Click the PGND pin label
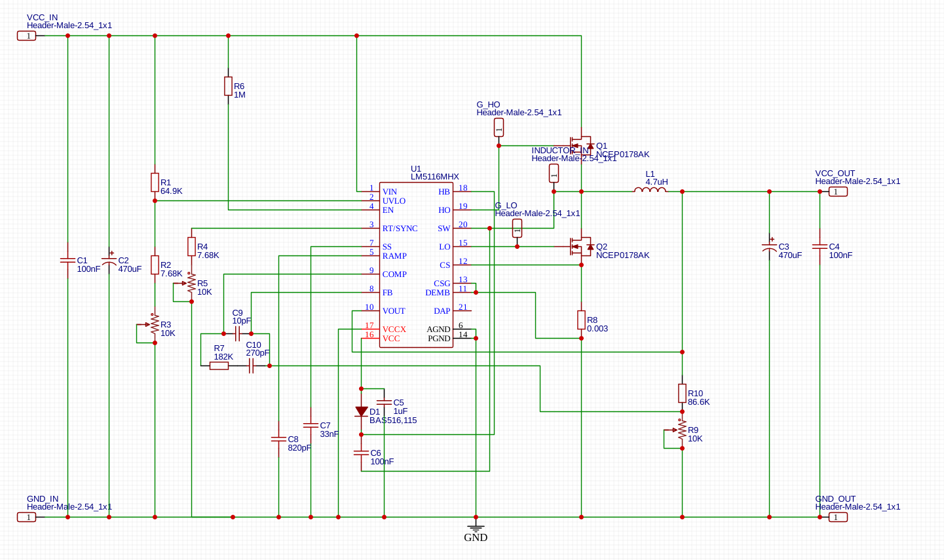The width and height of the screenshot is (944, 560). coord(440,339)
